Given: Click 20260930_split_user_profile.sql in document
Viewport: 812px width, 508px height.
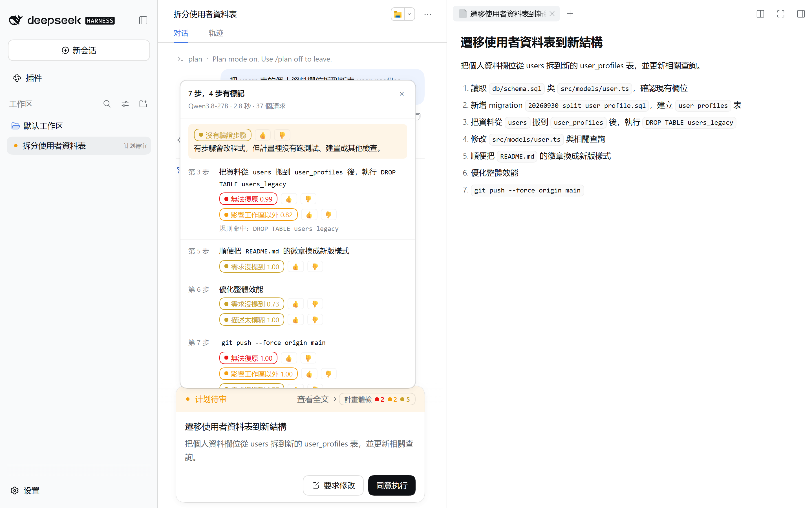Looking at the screenshot, I should click(587, 106).
